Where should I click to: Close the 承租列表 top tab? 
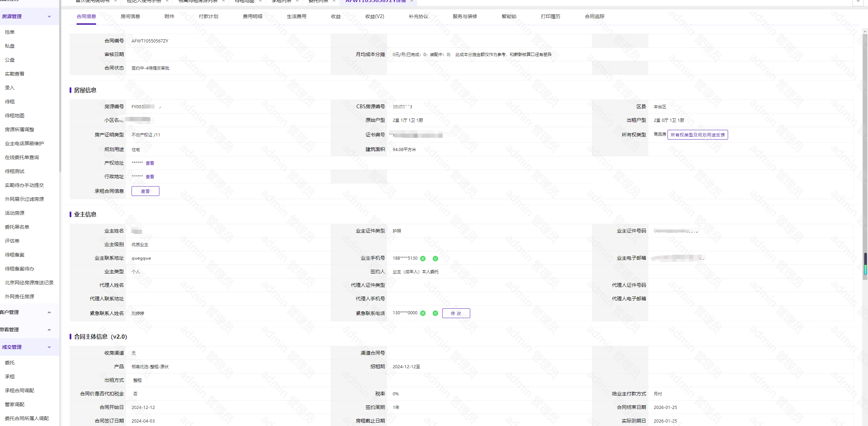coord(297,1)
